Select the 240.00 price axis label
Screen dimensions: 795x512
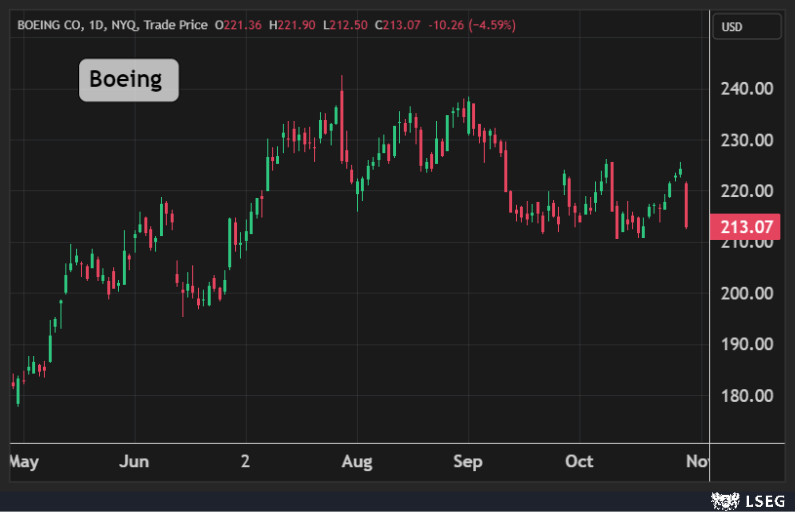pos(747,89)
